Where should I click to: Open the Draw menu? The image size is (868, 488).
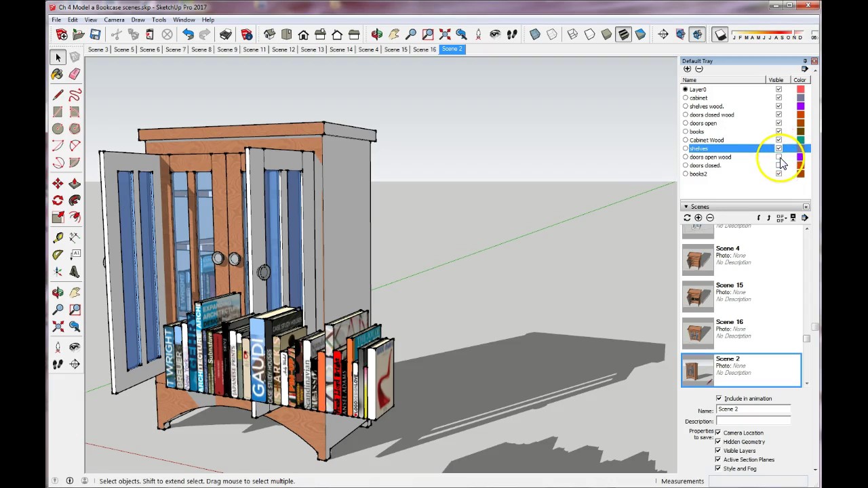(x=138, y=20)
